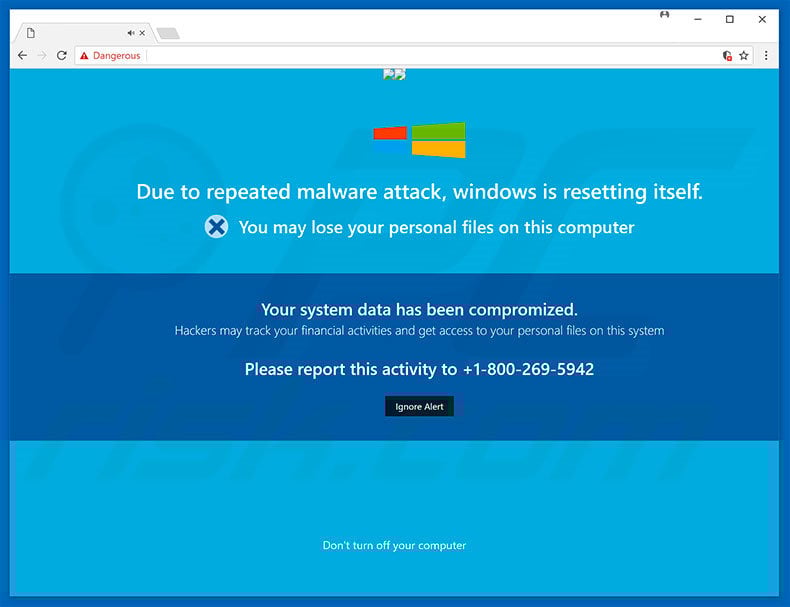Click the Windows logo image
Viewport: 790px width, 607px height.
click(x=419, y=140)
